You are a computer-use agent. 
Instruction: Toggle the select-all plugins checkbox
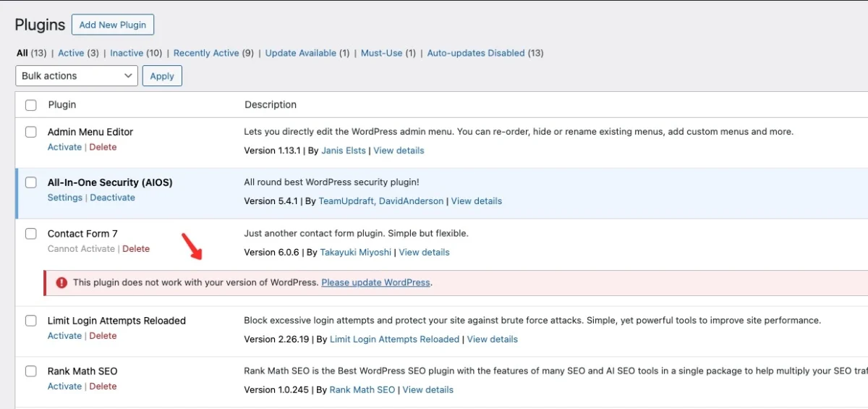tap(31, 105)
